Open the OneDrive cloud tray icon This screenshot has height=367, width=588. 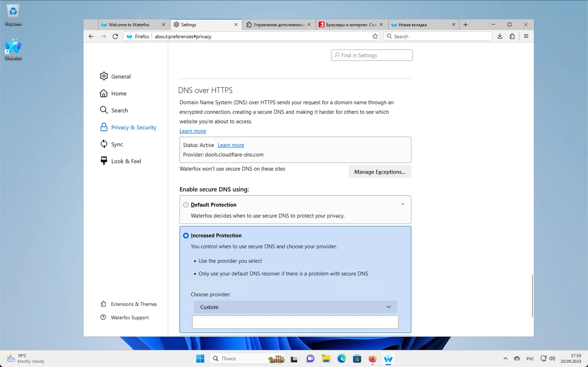point(517,358)
